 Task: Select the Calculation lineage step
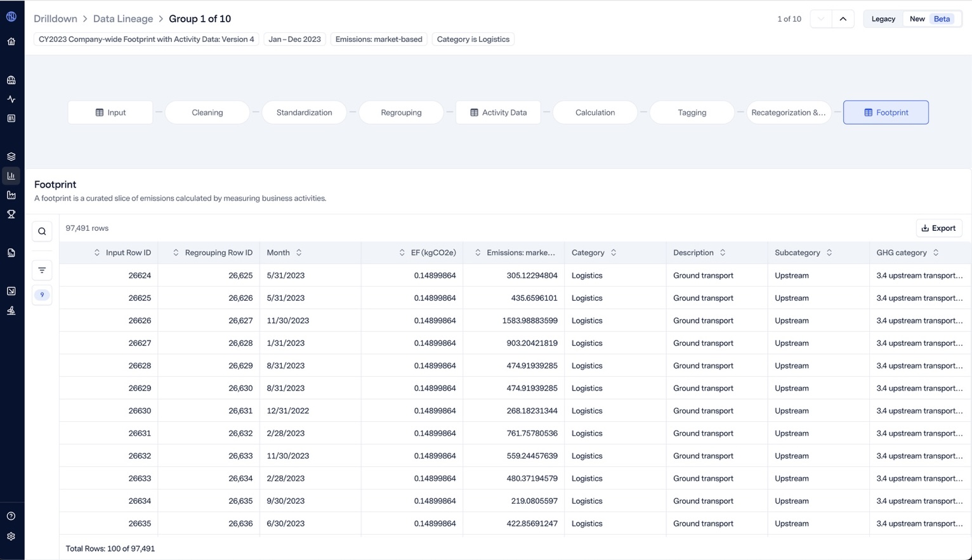[x=595, y=112]
